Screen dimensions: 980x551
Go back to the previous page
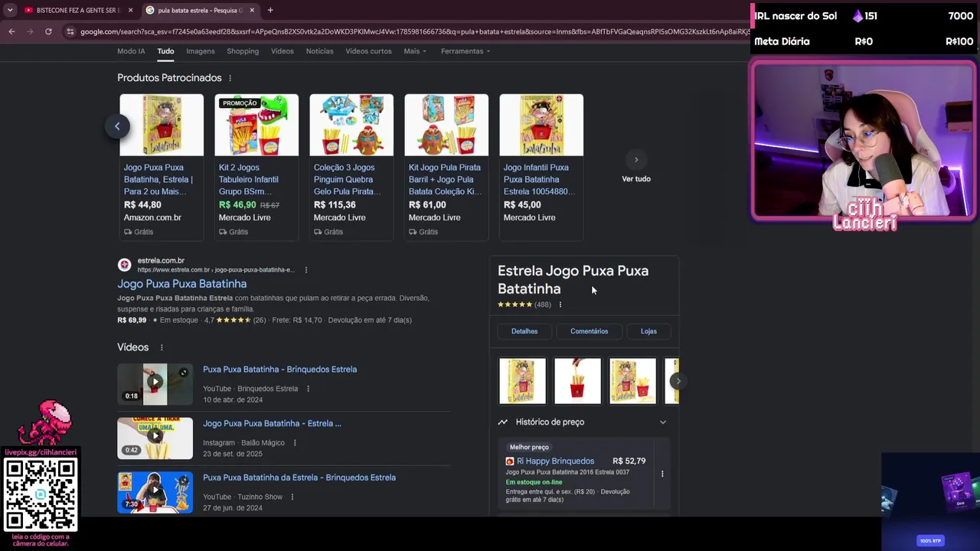(11, 31)
